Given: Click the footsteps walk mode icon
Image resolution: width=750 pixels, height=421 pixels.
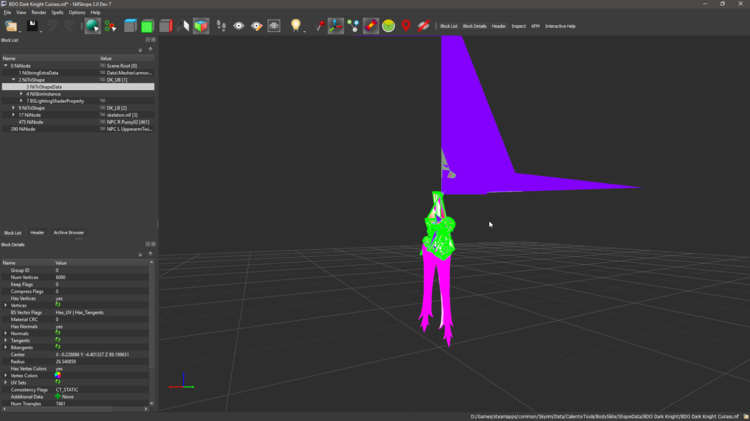Looking at the screenshot, I should click(221, 26).
